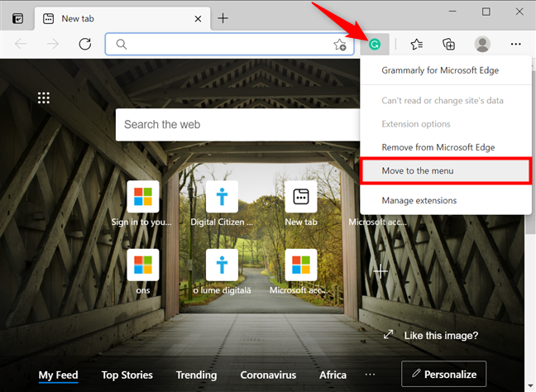This screenshot has height=392, width=536.
Task: Switch to the My Feed tab
Action: click(58, 375)
